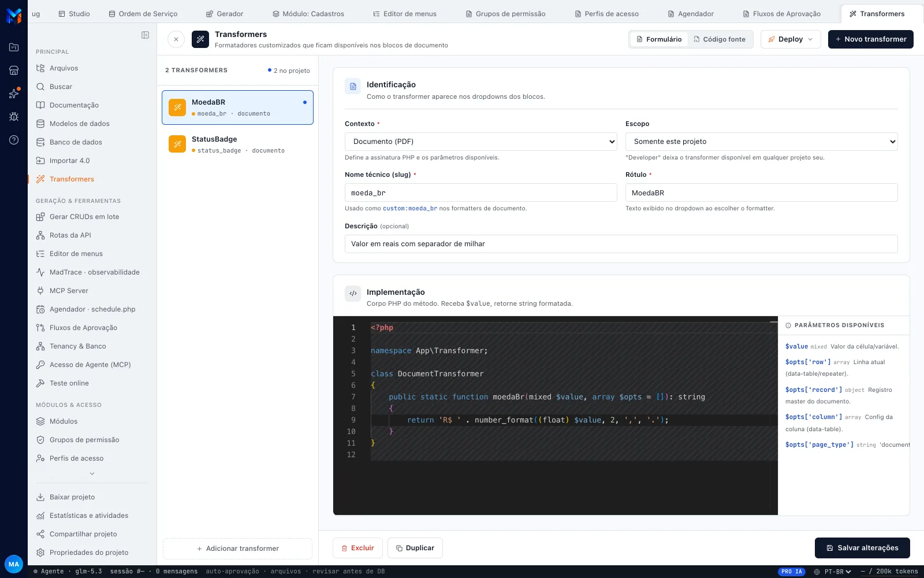Image resolution: width=924 pixels, height=578 pixels.
Task: Close the Transformers panel with X
Action: pos(176,39)
